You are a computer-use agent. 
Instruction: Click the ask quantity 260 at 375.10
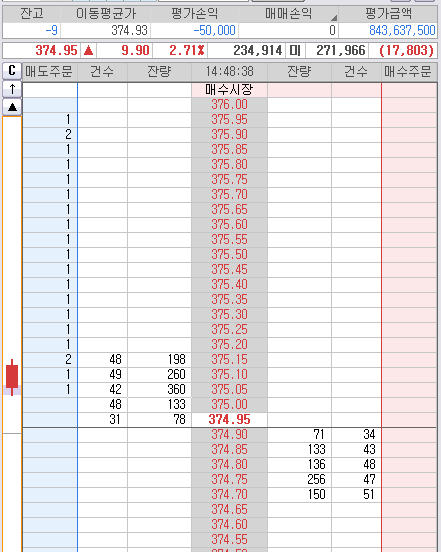(x=176, y=374)
